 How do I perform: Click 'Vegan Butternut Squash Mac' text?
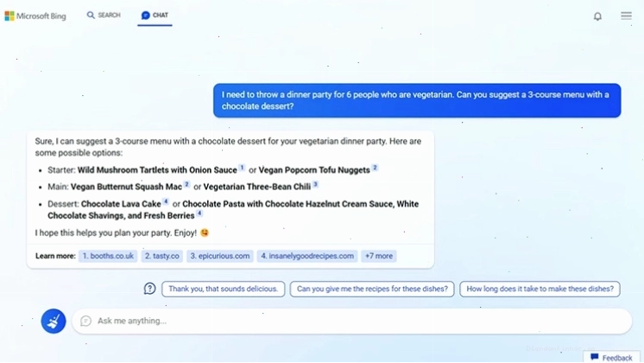coord(126,187)
